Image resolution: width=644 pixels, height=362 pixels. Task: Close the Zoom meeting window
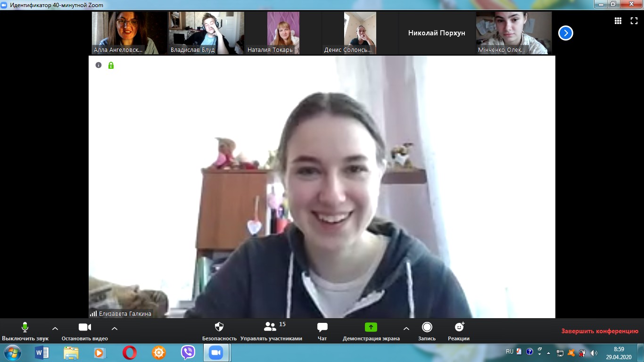pyautogui.click(x=630, y=4)
